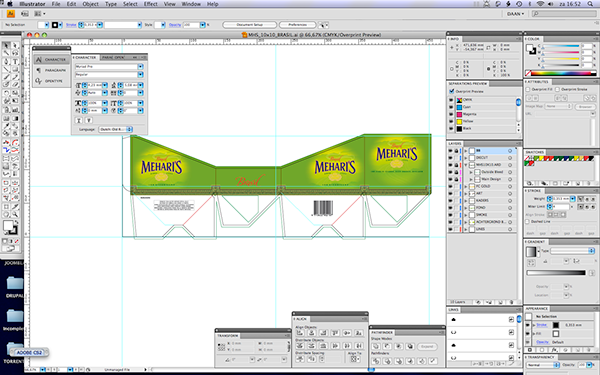Click the Document Setup button
Screen dimensions: 600x375
click(249, 24)
